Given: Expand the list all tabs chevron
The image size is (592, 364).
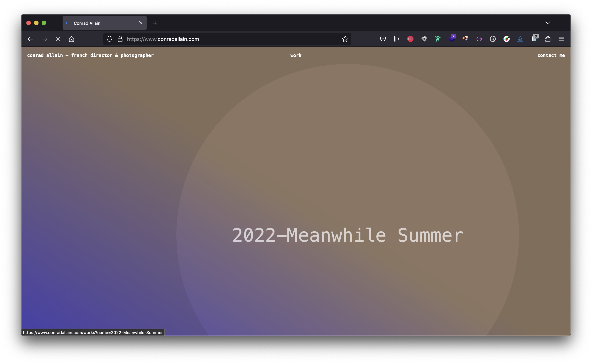Looking at the screenshot, I should [548, 23].
